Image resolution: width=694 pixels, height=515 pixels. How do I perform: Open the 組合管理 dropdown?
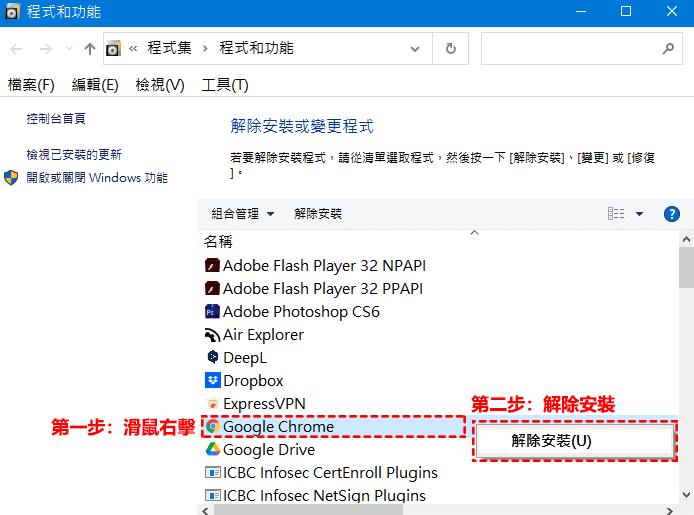[243, 214]
